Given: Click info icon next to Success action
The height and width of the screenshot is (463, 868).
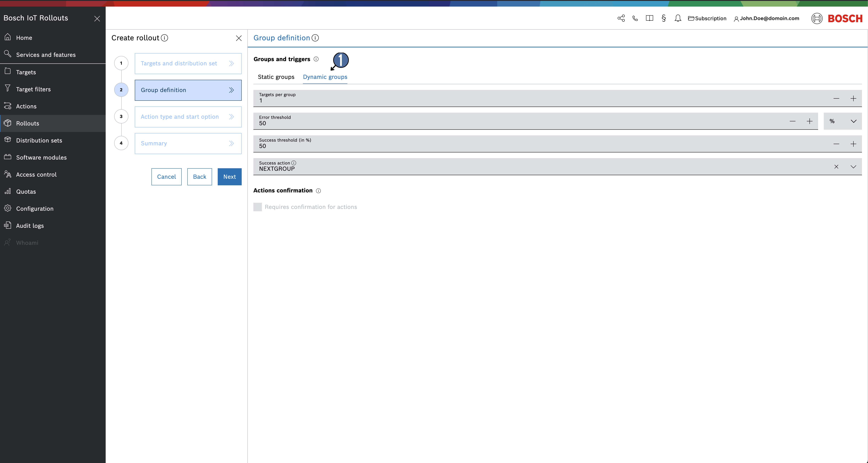Looking at the screenshot, I should 294,163.
